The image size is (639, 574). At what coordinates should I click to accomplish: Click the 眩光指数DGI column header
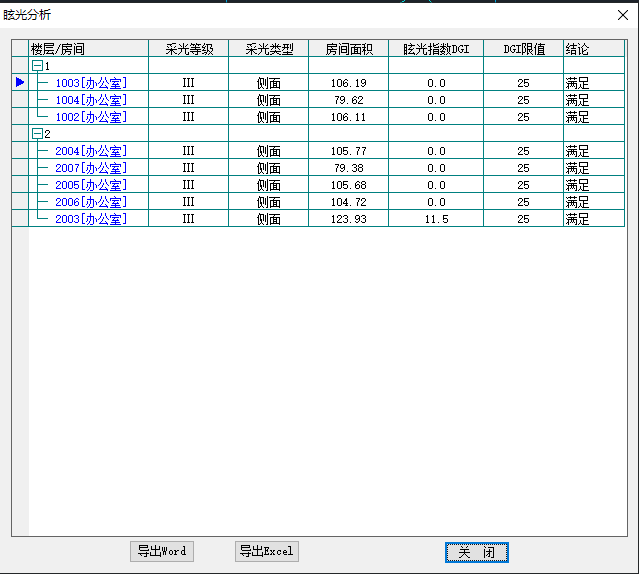pyautogui.click(x=435, y=49)
